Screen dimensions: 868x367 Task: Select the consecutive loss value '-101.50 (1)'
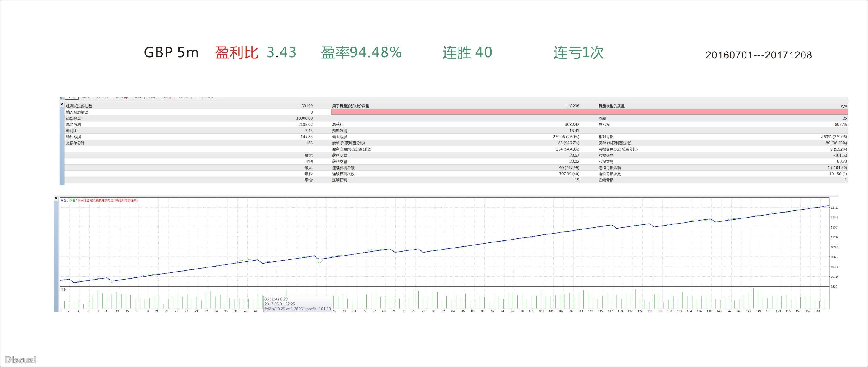[x=837, y=174]
